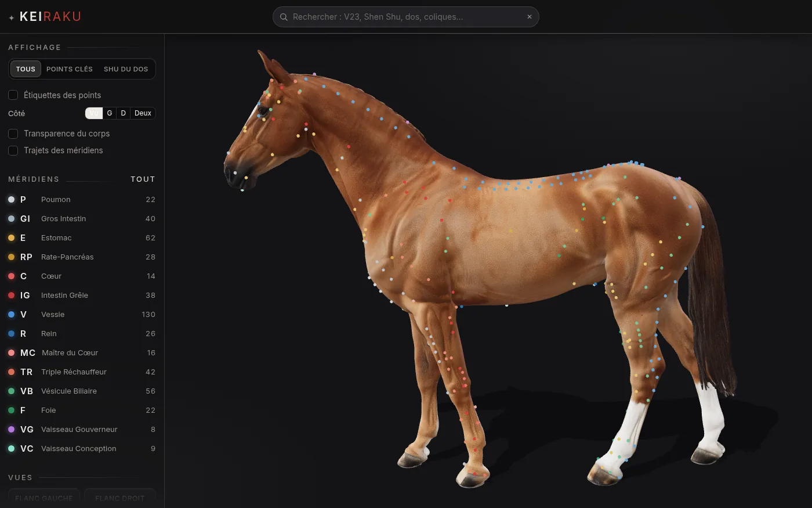The image size is (812, 508).
Task: Toggle the Estomac meridian row
Action: [82, 238]
